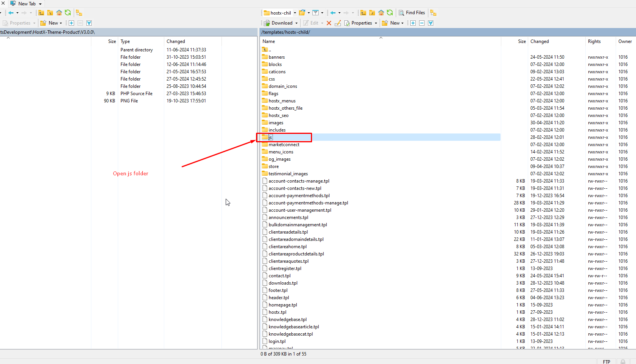
Task: Click local panel home directory icon
Action: pyautogui.click(x=59, y=13)
